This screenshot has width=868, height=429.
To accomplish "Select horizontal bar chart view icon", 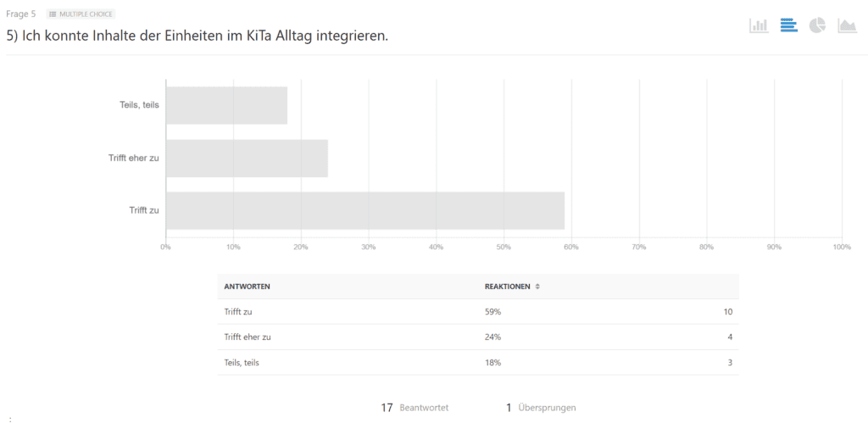I will [x=789, y=25].
